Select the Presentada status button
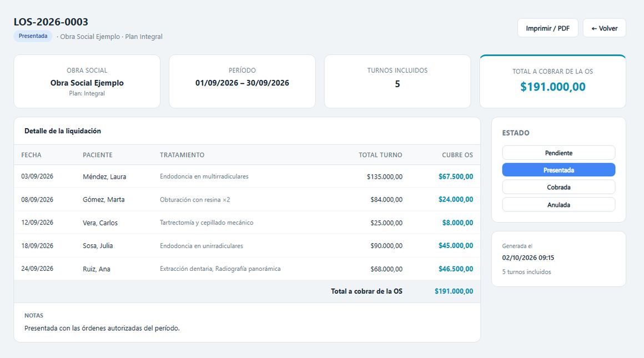Screen dimensions: 644x358 click(x=559, y=170)
